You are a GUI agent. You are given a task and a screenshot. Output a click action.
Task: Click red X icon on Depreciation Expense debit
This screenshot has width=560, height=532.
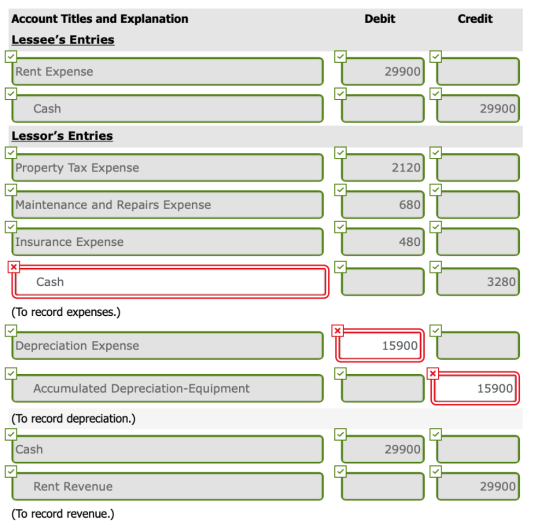click(x=338, y=331)
